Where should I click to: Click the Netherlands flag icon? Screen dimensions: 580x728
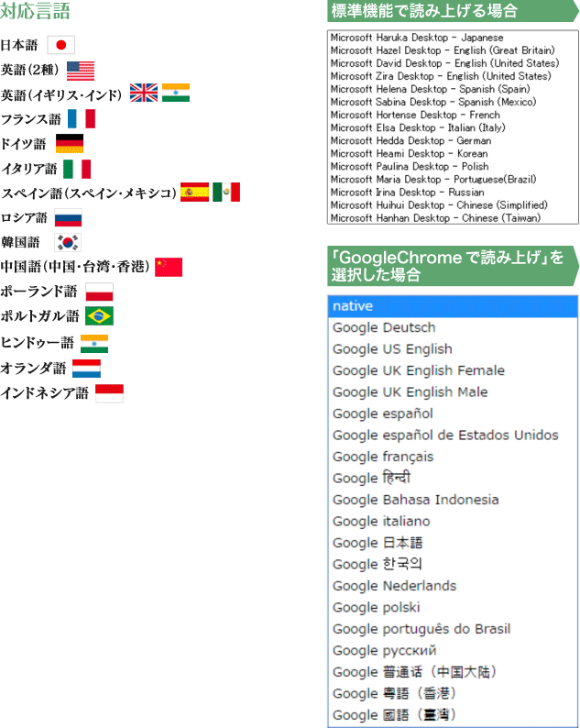(86, 369)
